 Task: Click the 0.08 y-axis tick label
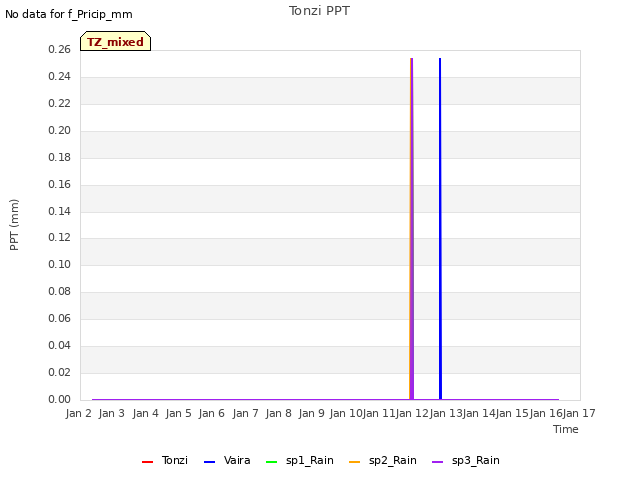(x=60, y=291)
